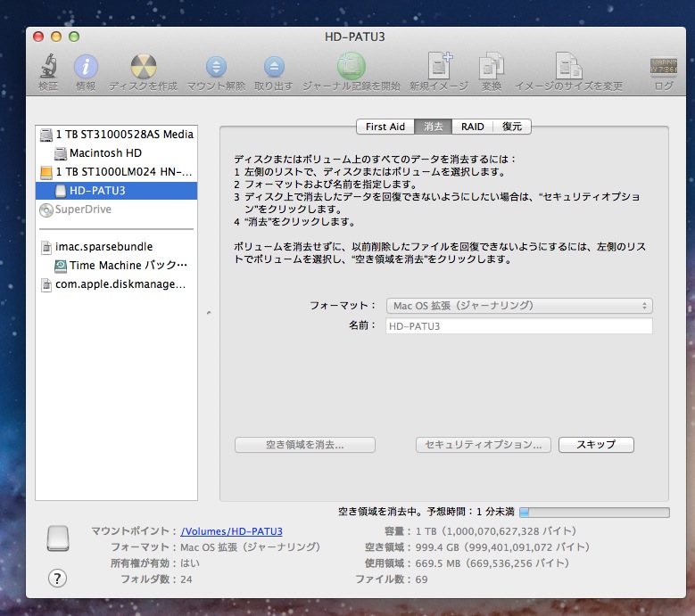The height and width of the screenshot is (616, 695).
Task: Click the drive icon beside mount info
Action: click(x=58, y=538)
